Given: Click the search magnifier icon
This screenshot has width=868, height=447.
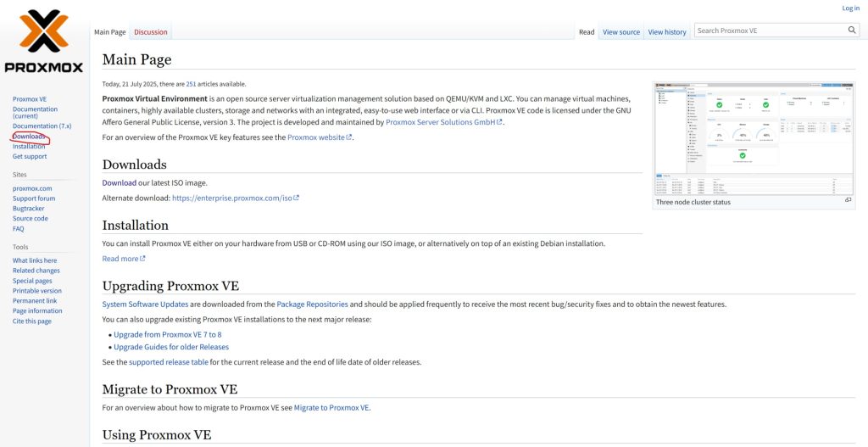Looking at the screenshot, I should pyautogui.click(x=852, y=31).
